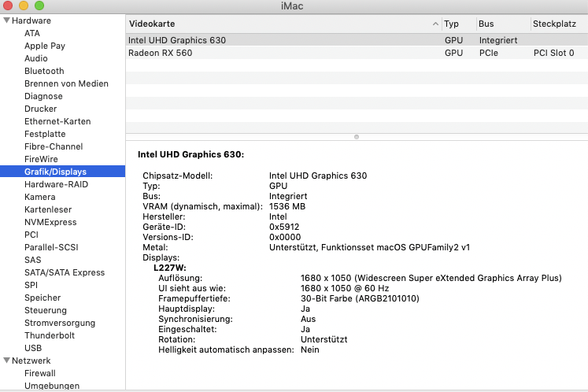
Task: Click the split pane divider handle
Action: coord(357,136)
